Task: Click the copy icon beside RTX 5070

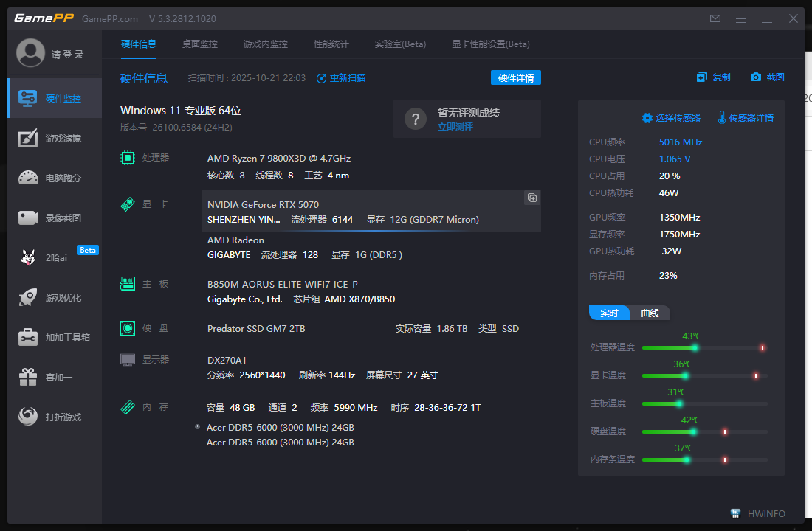Action: 531,198
